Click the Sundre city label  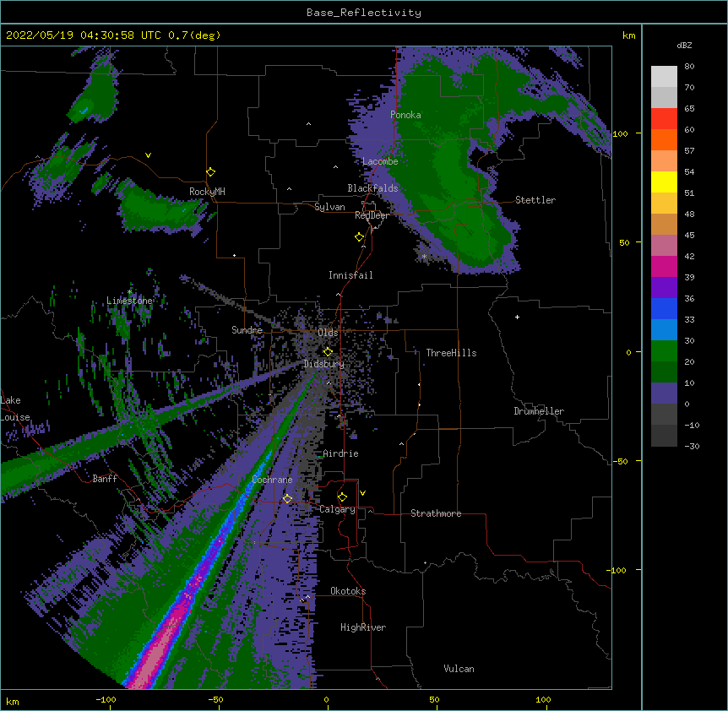coord(247,330)
